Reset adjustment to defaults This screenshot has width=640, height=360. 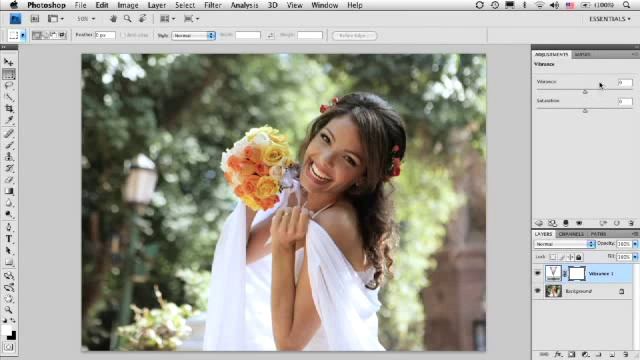click(617, 223)
